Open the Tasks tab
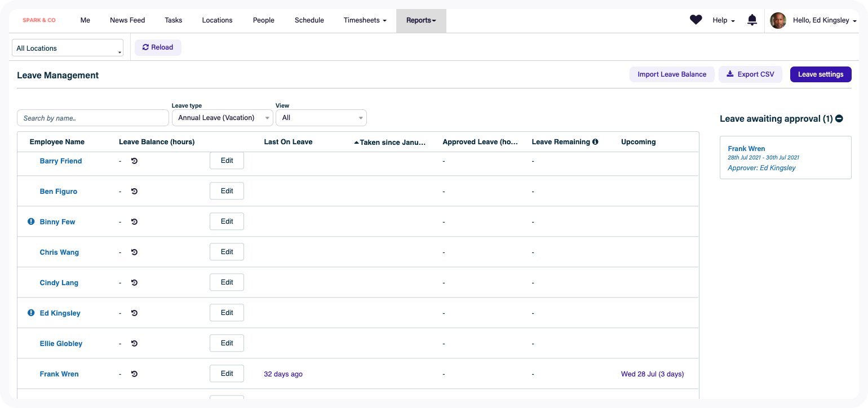Screen dimensions: 868x408 coord(174,20)
